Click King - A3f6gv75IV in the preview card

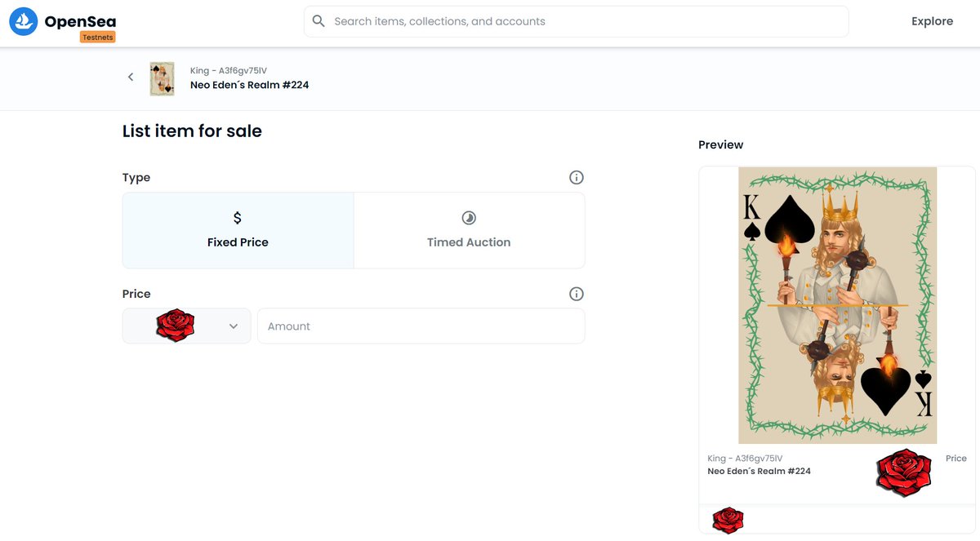click(745, 459)
